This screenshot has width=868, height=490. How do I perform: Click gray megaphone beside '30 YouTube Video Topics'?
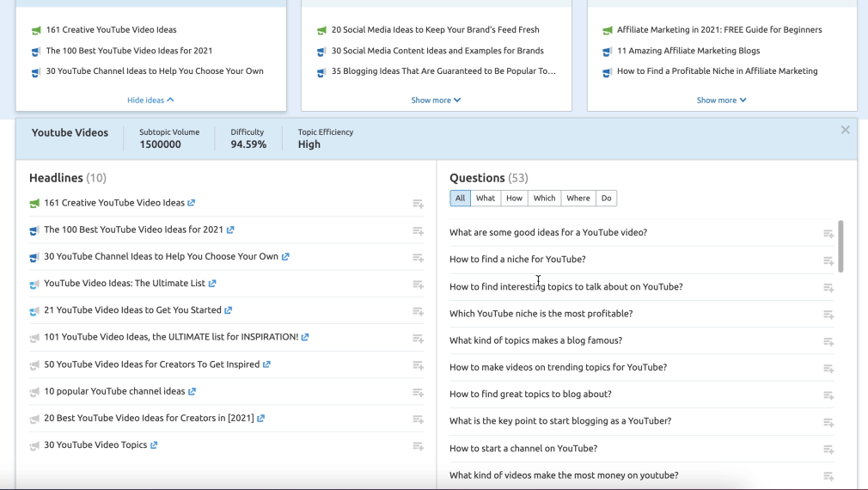coord(34,445)
